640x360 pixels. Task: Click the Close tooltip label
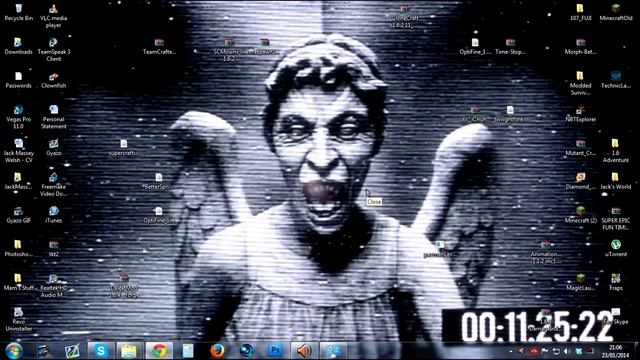click(373, 202)
